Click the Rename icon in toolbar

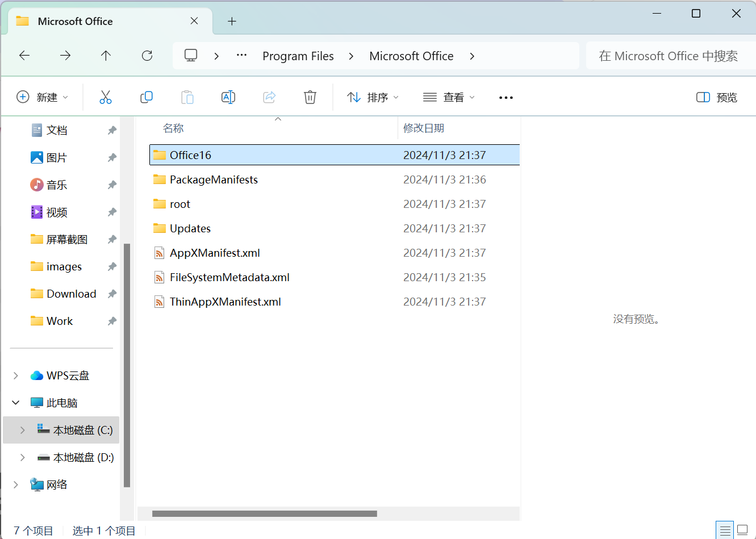tap(228, 97)
